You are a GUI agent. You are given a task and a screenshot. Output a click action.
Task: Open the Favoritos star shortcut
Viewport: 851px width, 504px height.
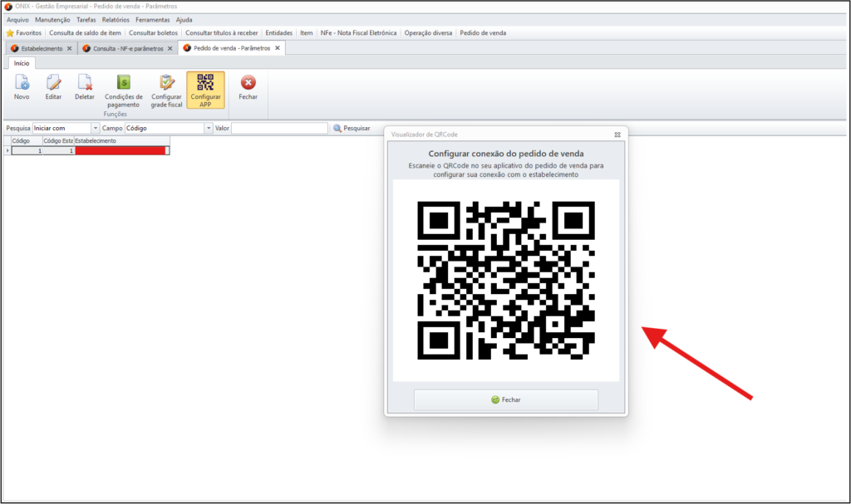[24, 33]
